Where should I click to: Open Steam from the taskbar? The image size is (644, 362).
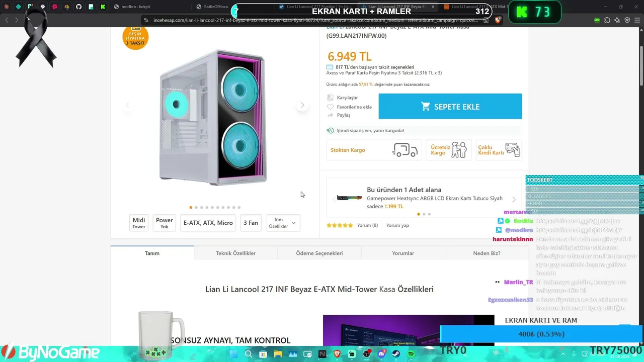click(396, 354)
